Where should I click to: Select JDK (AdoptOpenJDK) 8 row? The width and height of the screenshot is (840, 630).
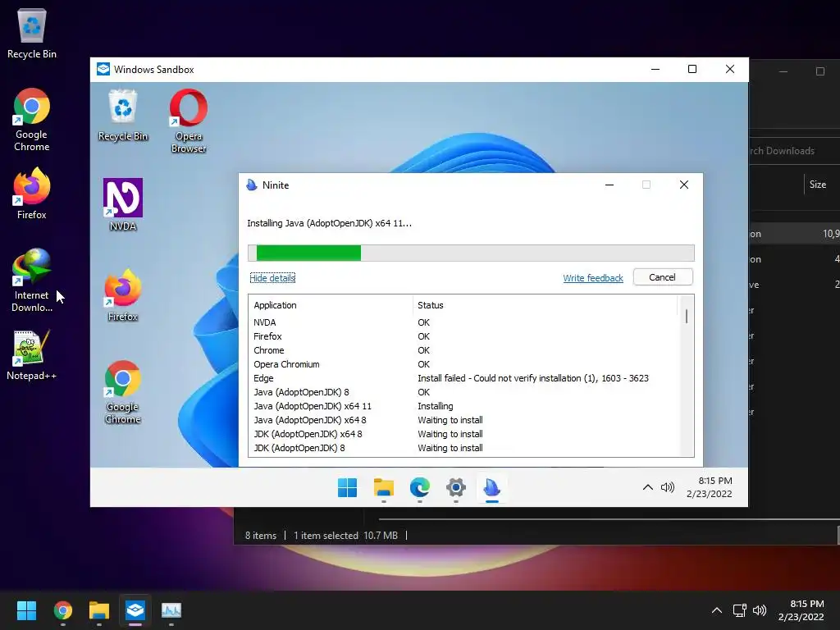(x=464, y=448)
